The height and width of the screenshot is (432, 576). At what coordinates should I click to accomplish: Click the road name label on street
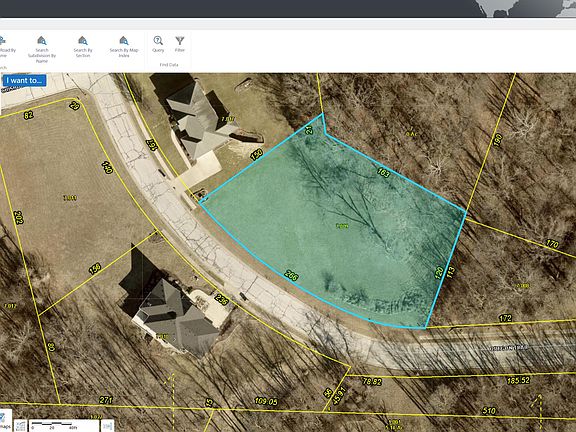point(509,348)
